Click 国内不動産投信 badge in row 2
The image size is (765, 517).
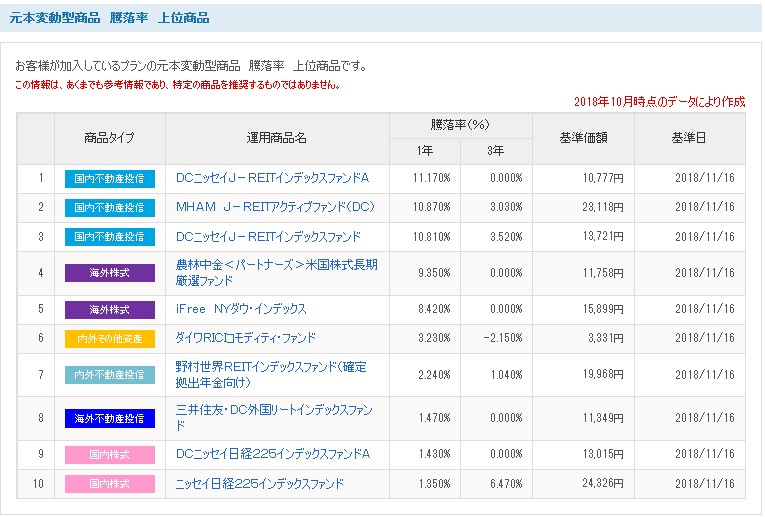(x=110, y=208)
